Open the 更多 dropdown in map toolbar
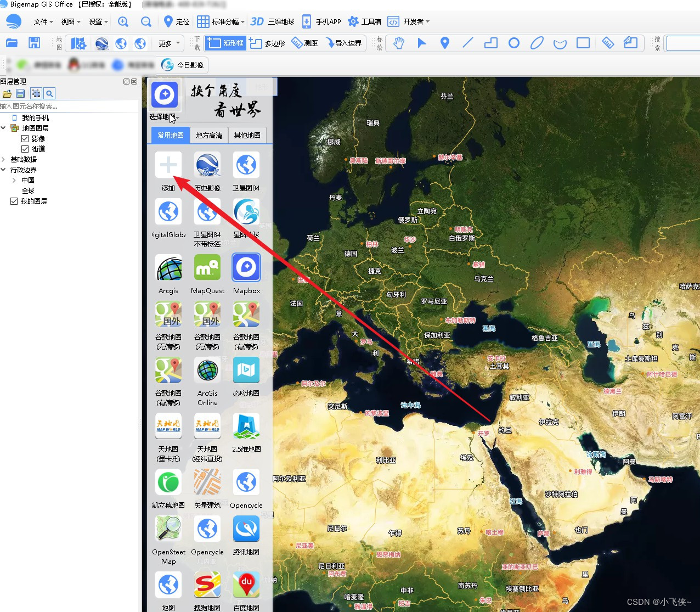 169,43
